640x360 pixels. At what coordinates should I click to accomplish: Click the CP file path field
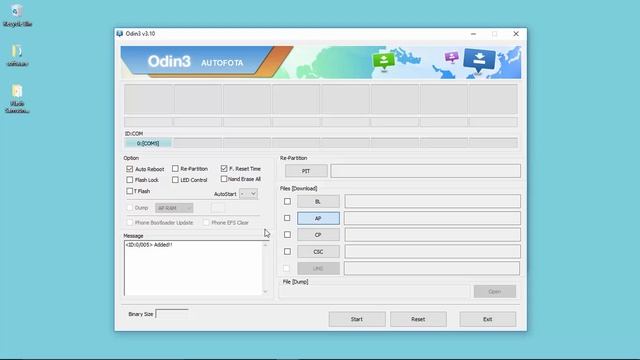432,235
